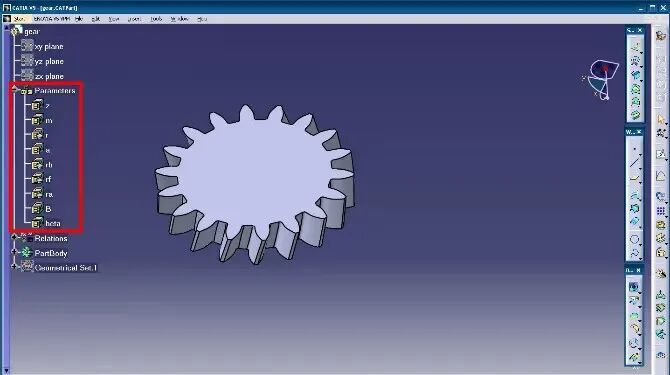Expand the Relations node in the tree
670x375 pixels.
tap(14, 237)
